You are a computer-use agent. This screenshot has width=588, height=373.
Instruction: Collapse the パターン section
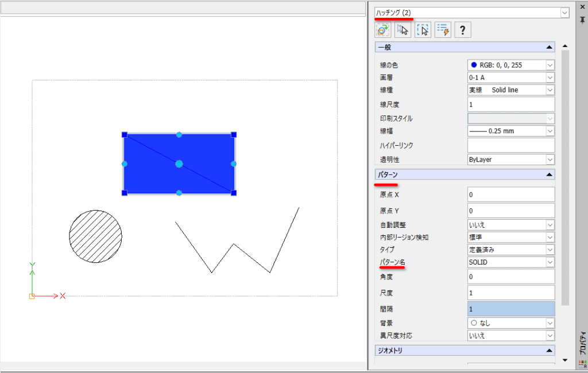coord(550,174)
